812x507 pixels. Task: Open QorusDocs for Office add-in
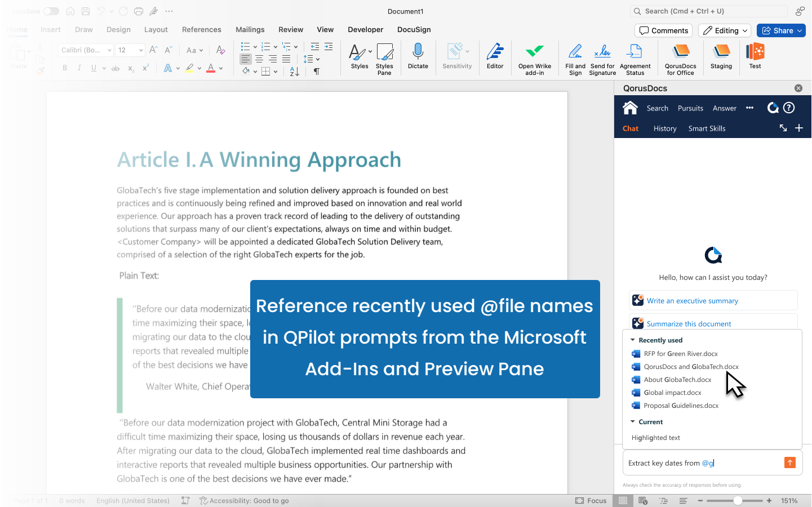(x=681, y=59)
